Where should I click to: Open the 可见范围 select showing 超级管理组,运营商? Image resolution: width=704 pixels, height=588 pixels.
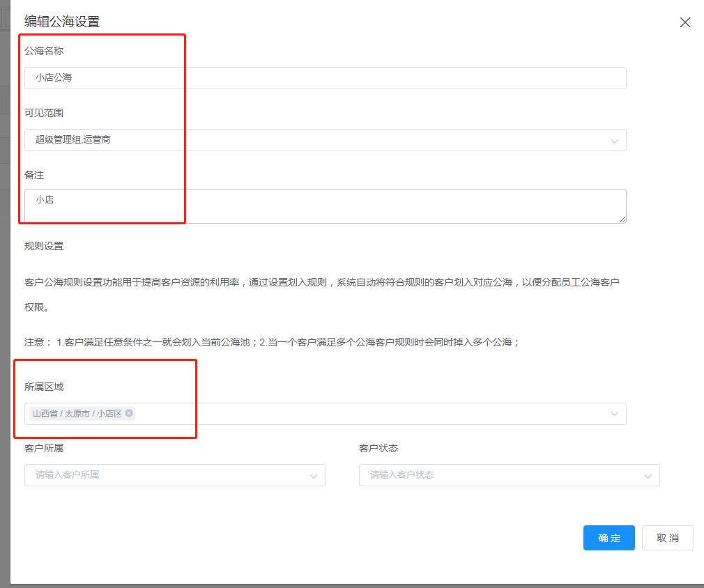coord(314,140)
